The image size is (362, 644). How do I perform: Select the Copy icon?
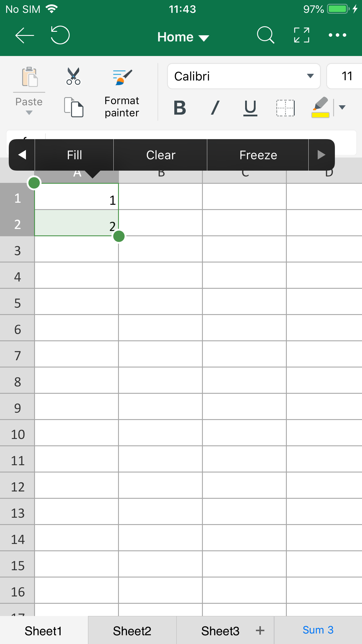coord(73,107)
